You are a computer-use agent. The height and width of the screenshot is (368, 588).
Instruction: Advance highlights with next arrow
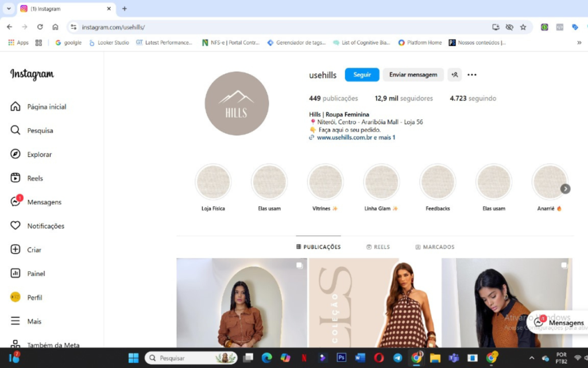click(x=565, y=189)
